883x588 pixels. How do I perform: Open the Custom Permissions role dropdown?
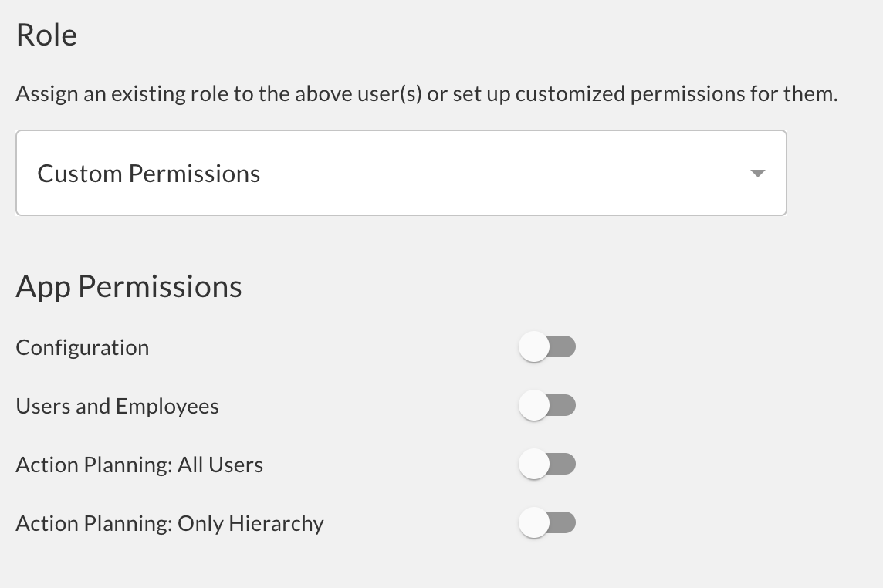click(x=401, y=173)
